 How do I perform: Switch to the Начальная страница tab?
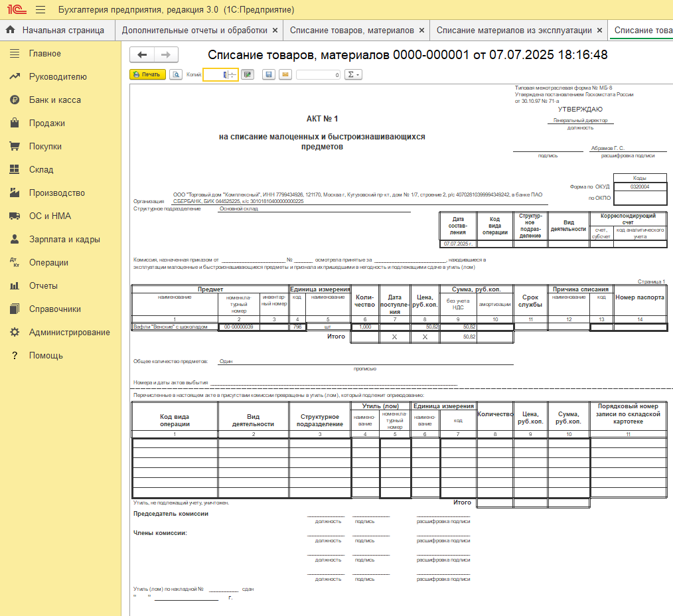[58, 30]
